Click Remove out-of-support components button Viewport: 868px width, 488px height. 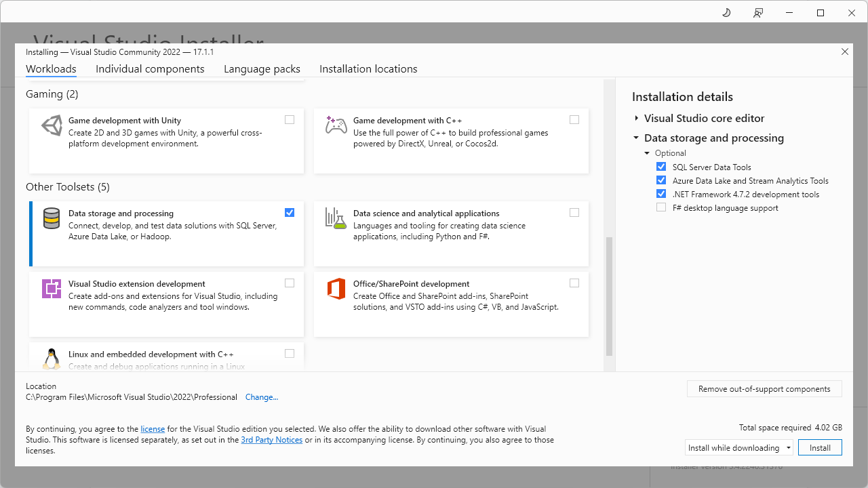pyautogui.click(x=764, y=389)
